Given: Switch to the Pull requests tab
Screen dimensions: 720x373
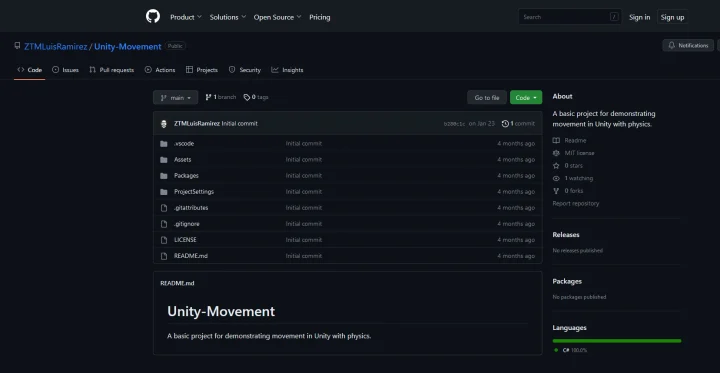Looking at the screenshot, I should point(112,70).
